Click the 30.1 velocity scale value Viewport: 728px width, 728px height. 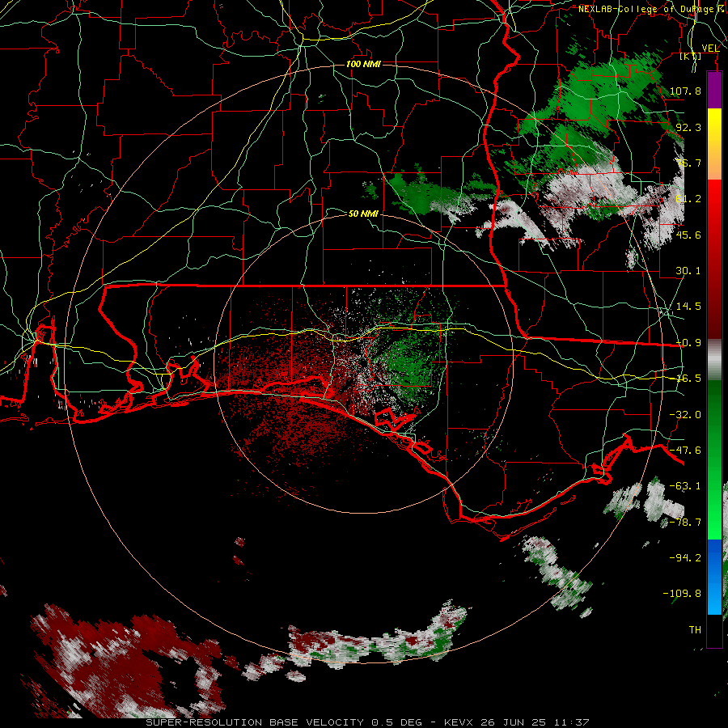(x=688, y=271)
